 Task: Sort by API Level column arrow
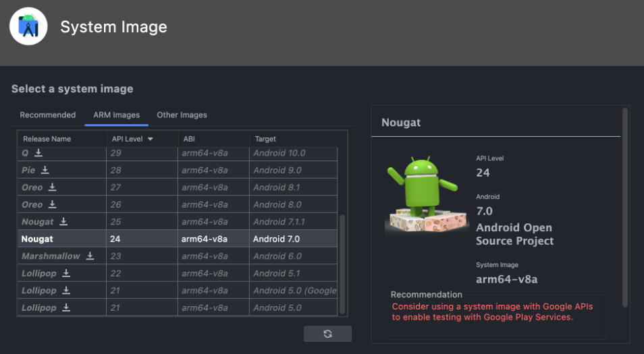point(150,139)
